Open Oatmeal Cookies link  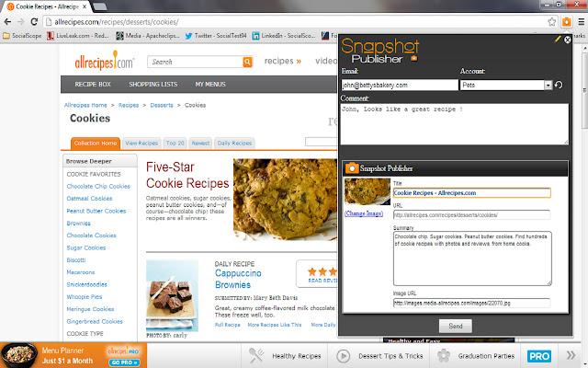pos(89,199)
